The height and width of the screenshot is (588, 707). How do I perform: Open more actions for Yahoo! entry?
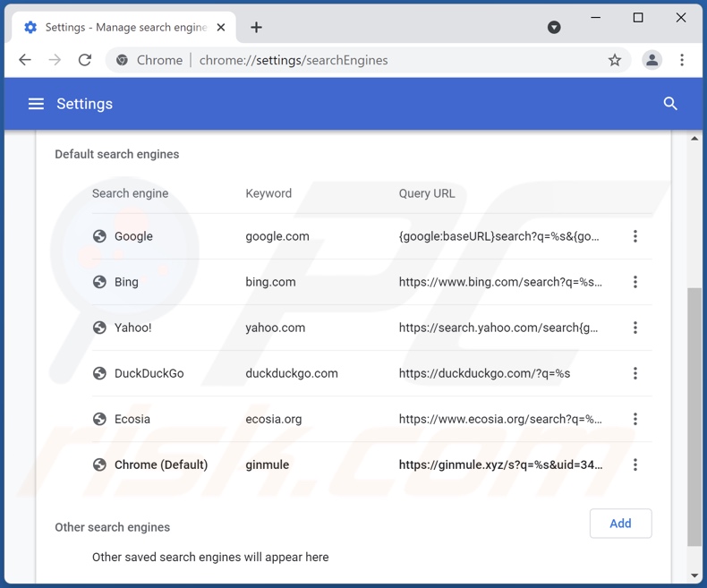pos(635,328)
